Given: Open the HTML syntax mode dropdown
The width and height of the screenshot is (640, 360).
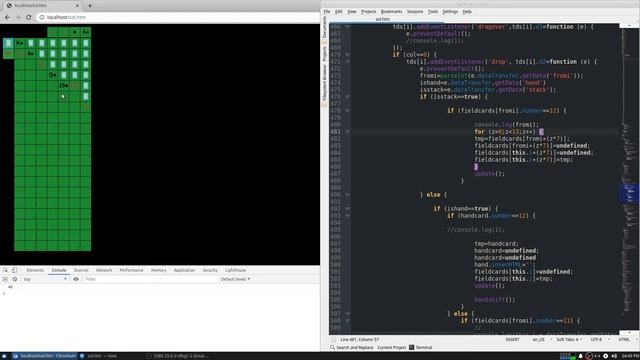Looking at the screenshot, I should [625, 340].
